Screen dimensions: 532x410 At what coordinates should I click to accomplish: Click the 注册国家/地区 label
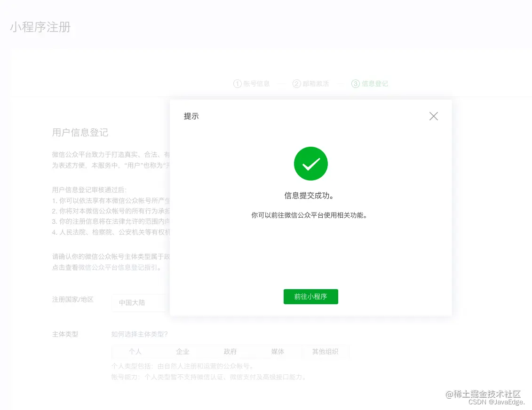72,300
